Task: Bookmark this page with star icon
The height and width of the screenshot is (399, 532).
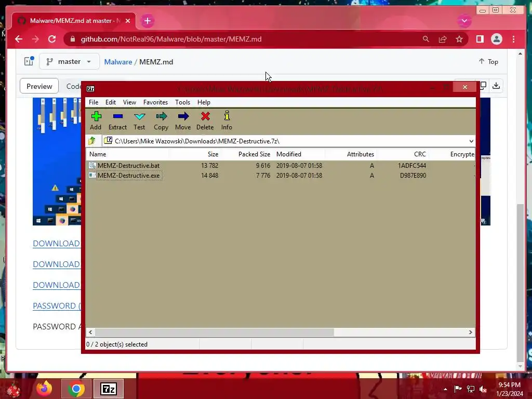Action: (x=459, y=39)
